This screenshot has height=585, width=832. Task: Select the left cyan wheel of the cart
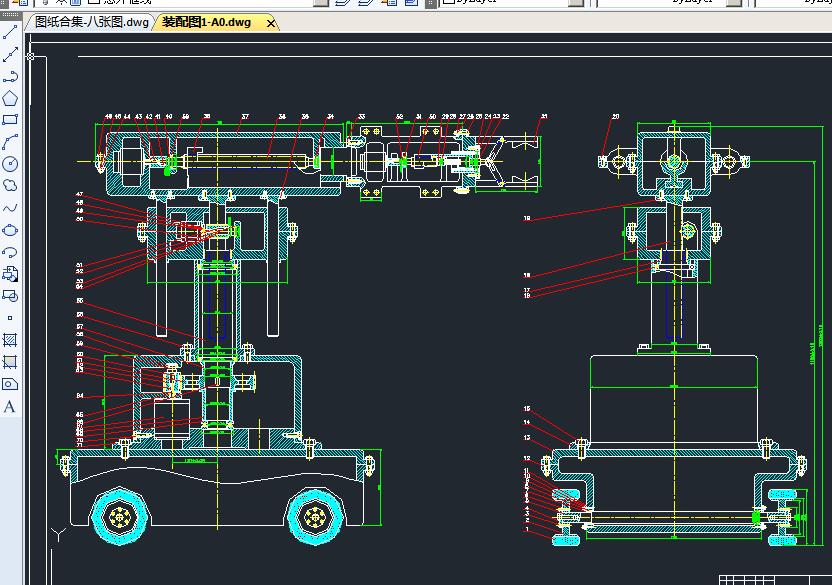tap(119, 517)
